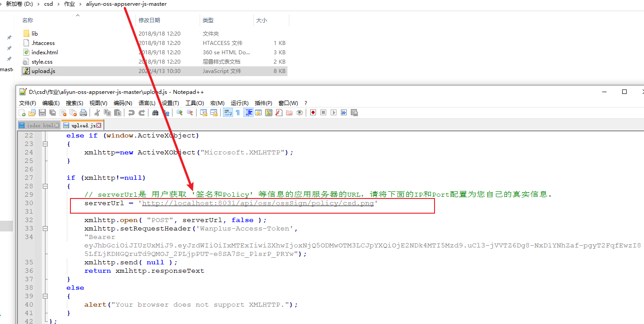Screen dimensions: 644x324
Task: Switch to the index.html tab
Action: pyautogui.click(x=38, y=126)
